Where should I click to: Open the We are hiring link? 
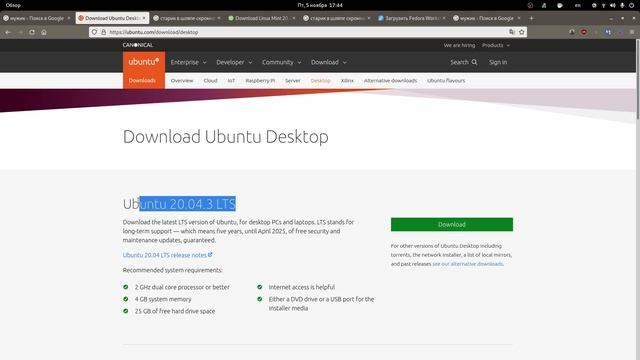click(x=459, y=45)
